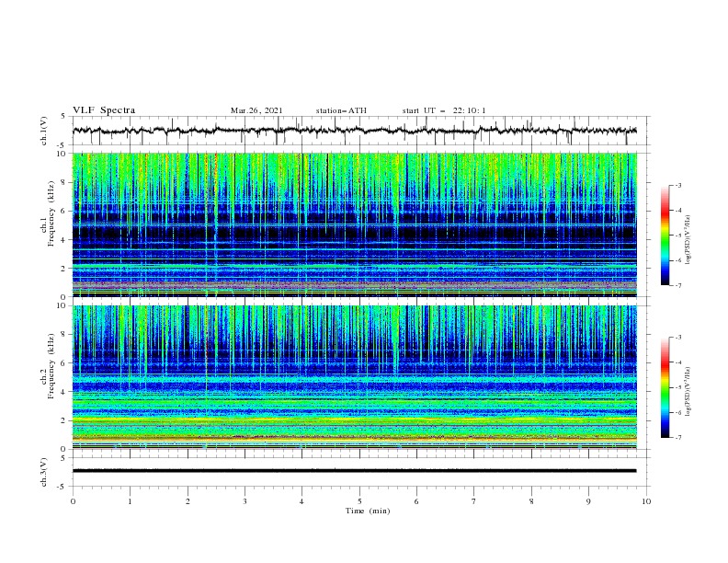Click the upper PSD color scale bar

click(665, 236)
